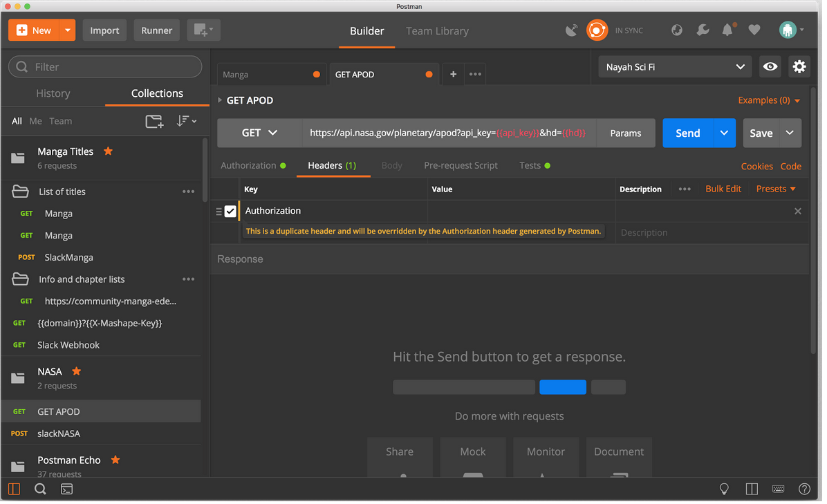This screenshot has width=827, height=504.
Task: Switch to the History tab
Action: point(53,93)
